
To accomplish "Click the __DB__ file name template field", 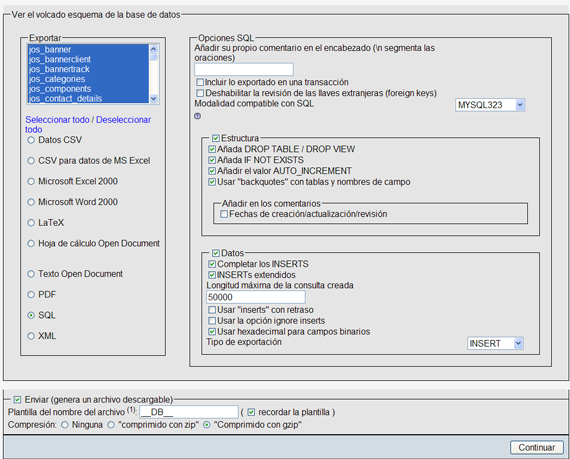I will pyautogui.click(x=189, y=412).
